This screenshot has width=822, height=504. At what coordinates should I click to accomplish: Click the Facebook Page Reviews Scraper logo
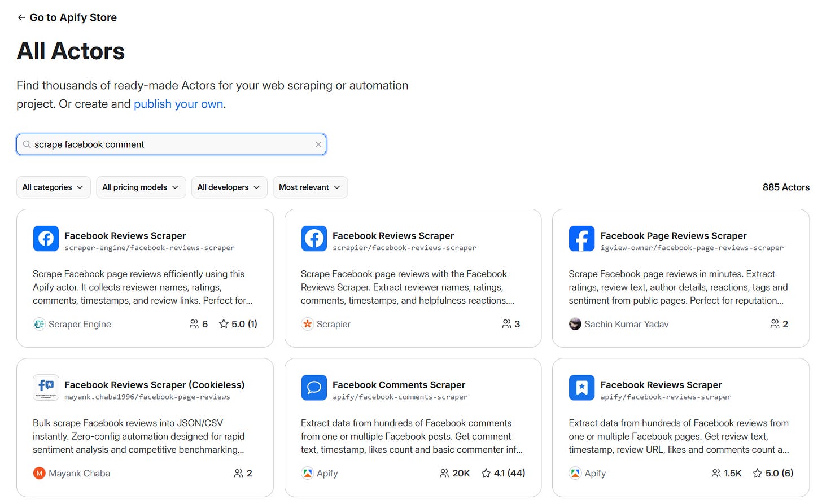click(x=581, y=239)
